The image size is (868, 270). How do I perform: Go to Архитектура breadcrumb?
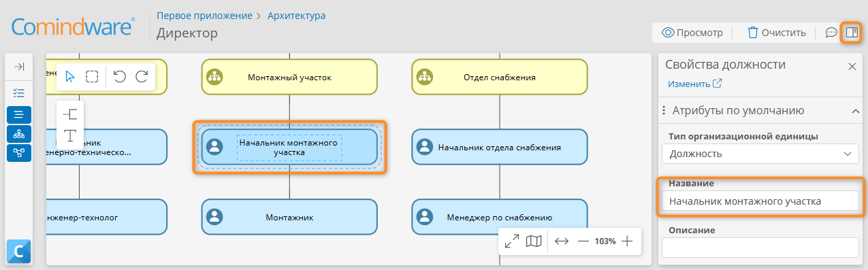tap(296, 15)
